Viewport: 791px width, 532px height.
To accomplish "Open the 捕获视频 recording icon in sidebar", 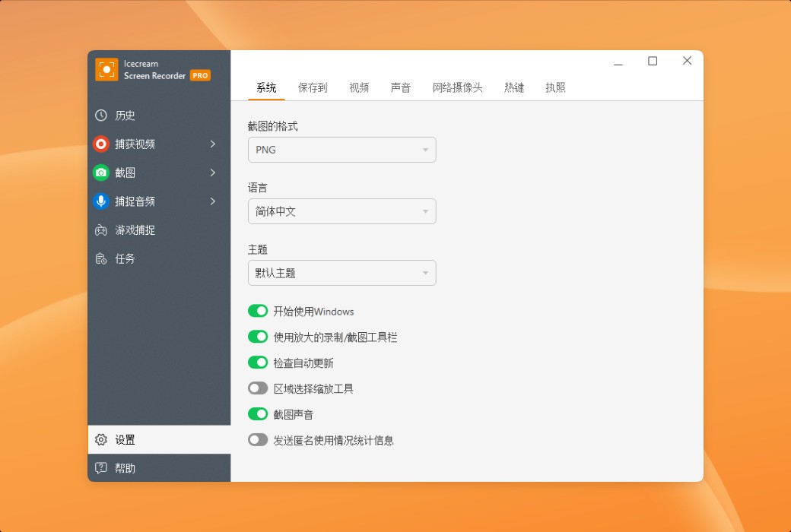I will [100, 144].
